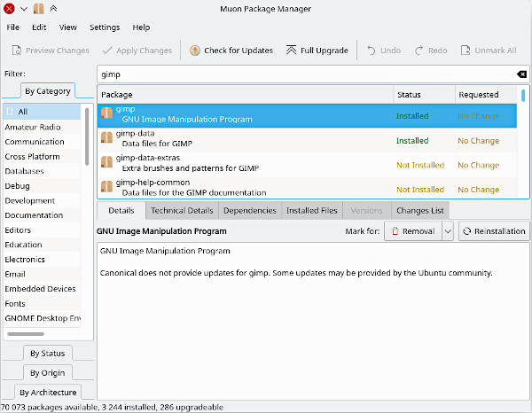Select the Communication category
The height and width of the screenshot is (413, 532).
click(x=42, y=142)
